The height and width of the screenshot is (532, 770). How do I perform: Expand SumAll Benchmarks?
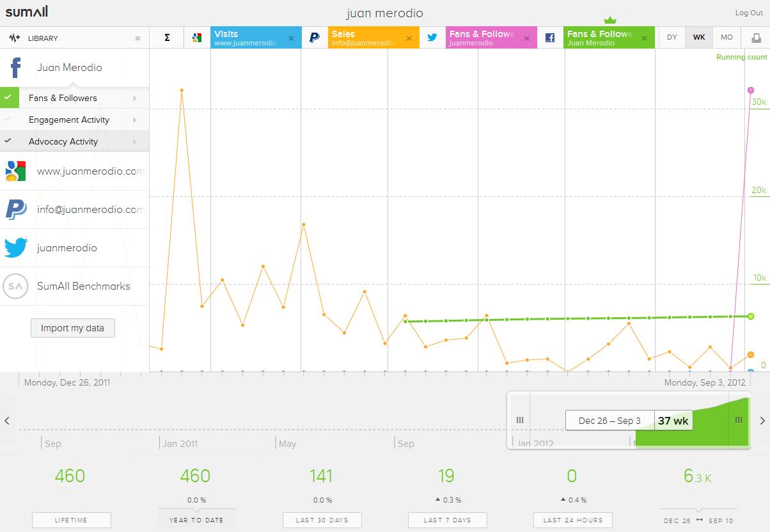coord(74,286)
